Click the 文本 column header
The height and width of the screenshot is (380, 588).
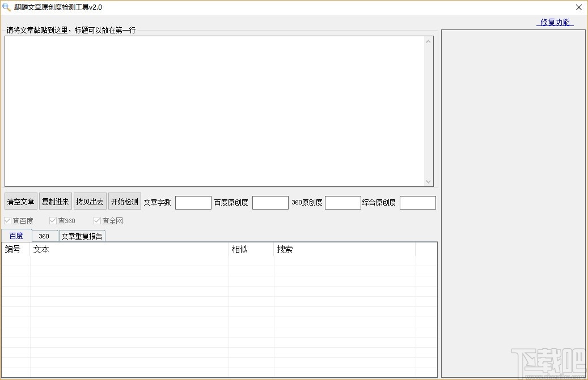(x=129, y=249)
